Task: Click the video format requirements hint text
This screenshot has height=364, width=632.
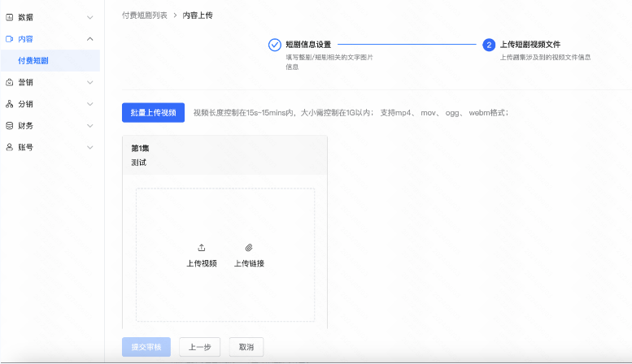Action: pyautogui.click(x=351, y=113)
